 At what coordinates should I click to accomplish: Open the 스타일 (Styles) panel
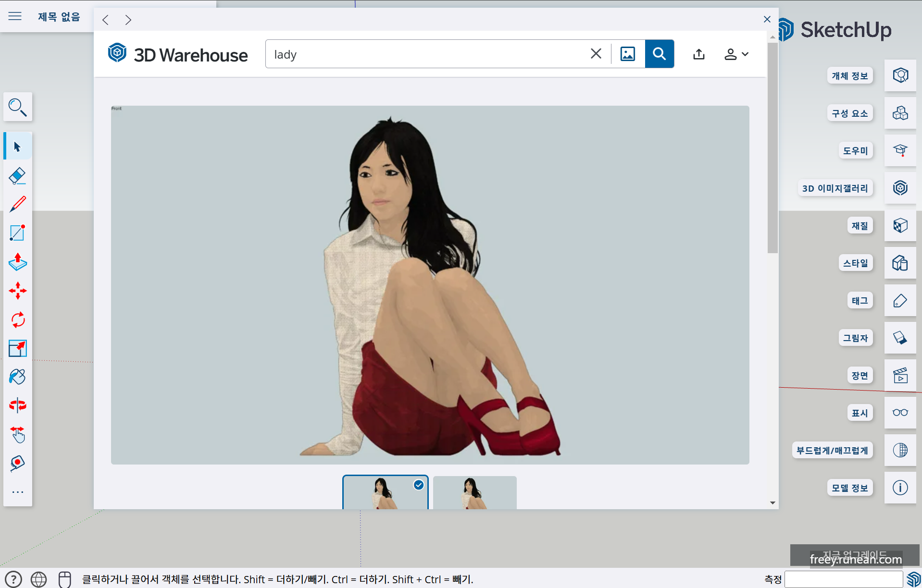point(900,263)
